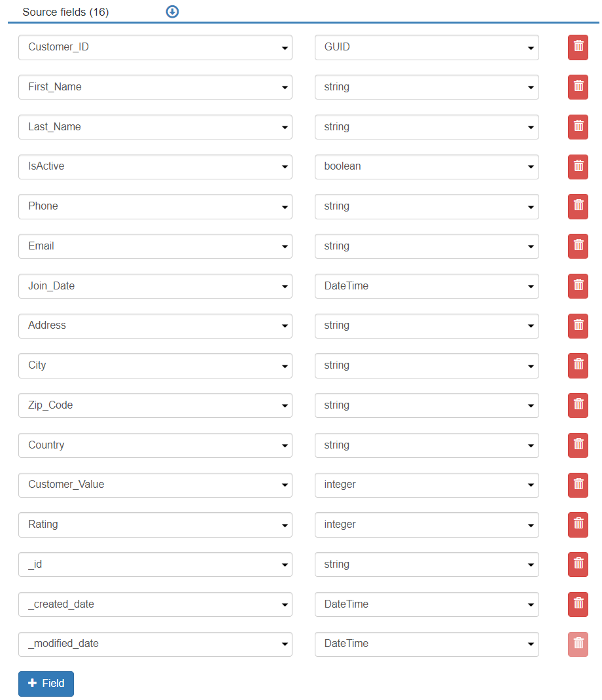Click the Source fields (16) header
Viewport: 602px width, 700px height.
(65, 12)
